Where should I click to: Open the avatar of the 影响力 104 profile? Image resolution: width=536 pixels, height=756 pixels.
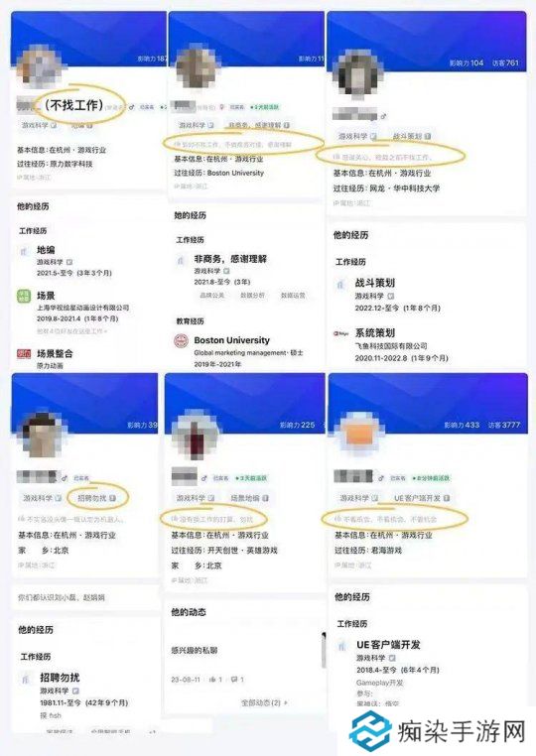[357, 74]
